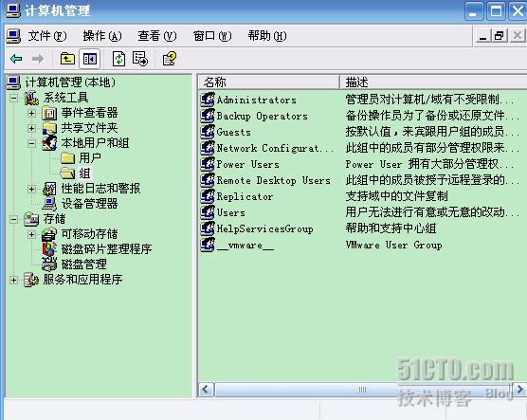Click the 设备管理器 tree icon
This screenshot has height=420, width=527.
49,204
